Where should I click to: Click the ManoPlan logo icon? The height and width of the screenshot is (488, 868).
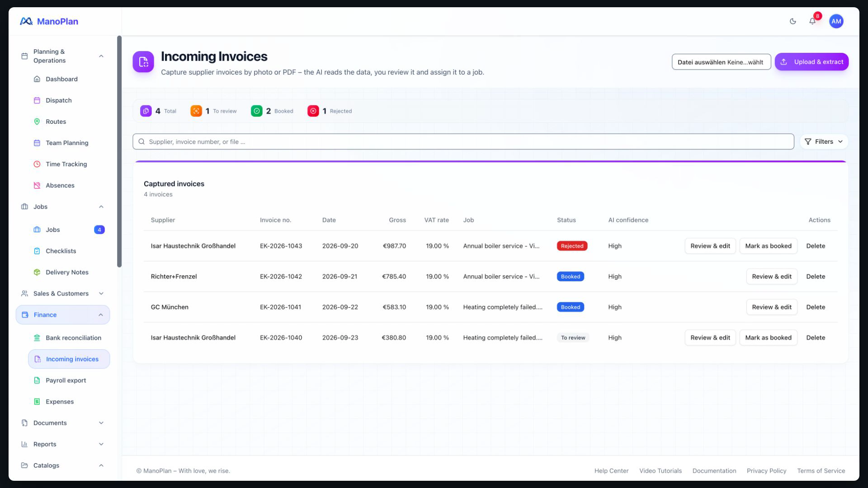point(26,21)
